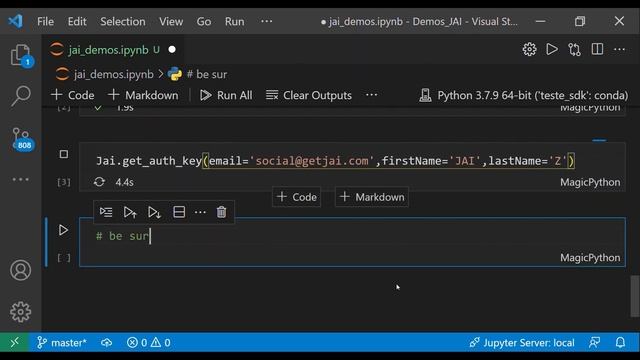The width and height of the screenshot is (640, 360).
Task: Click the master* branch in status bar
Action: point(62,342)
